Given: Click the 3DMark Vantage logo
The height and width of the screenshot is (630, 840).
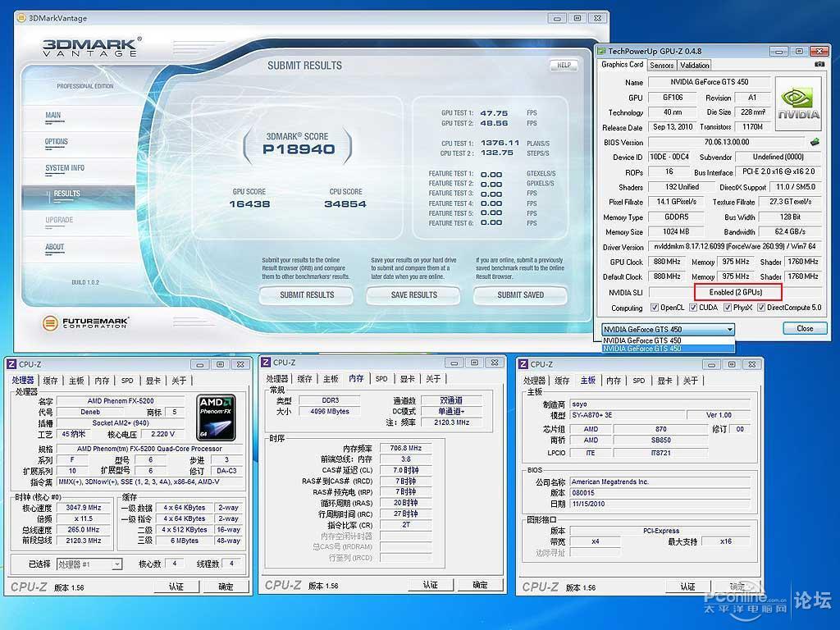Looking at the screenshot, I should (92, 47).
